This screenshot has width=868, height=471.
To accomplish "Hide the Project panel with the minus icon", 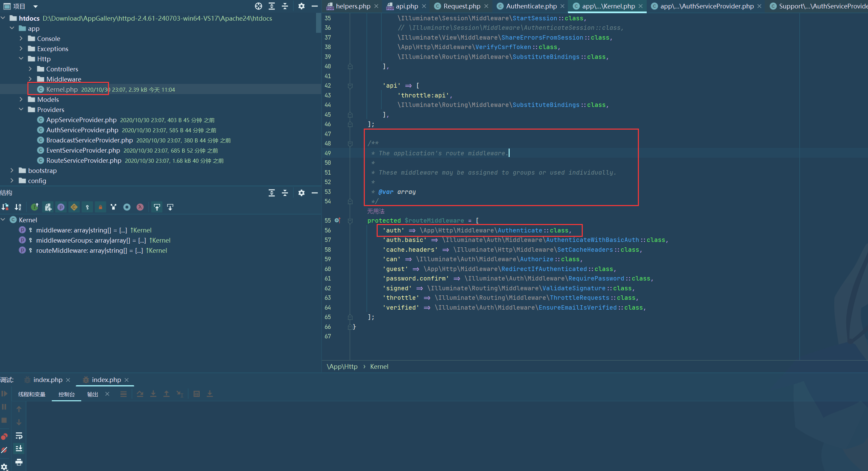I will (315, 6).
